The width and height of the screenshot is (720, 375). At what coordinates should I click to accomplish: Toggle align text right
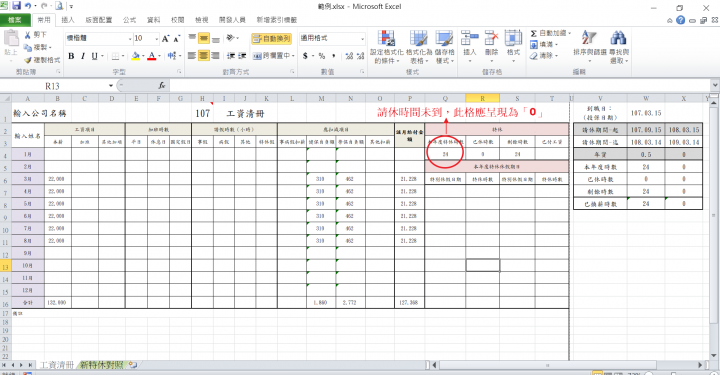coord(215,56)
